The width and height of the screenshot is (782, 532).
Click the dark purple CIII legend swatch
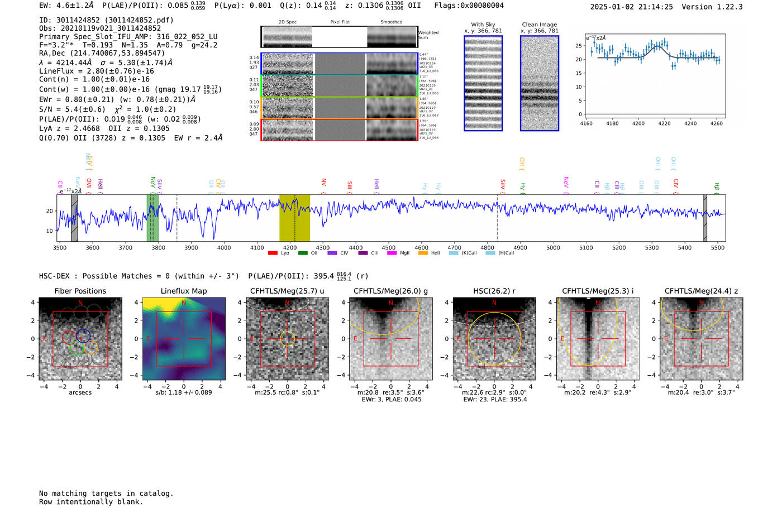coord(363,253)
